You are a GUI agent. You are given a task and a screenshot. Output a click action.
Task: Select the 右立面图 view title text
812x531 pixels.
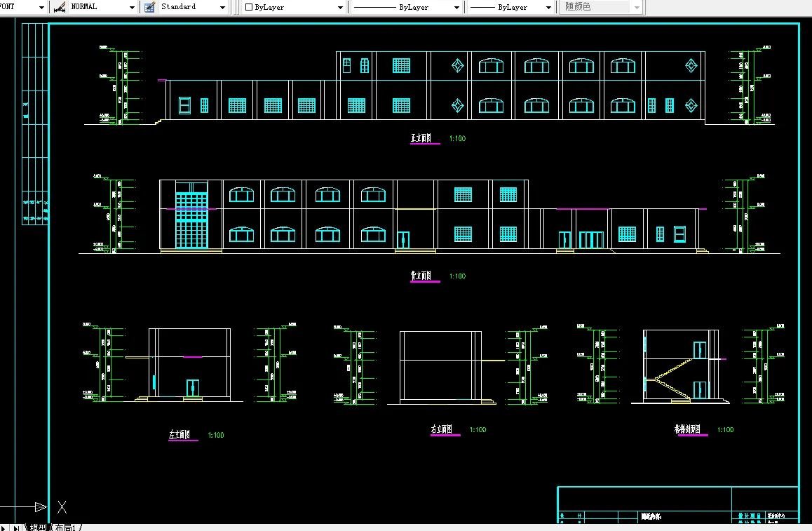[x=442, y=429]
